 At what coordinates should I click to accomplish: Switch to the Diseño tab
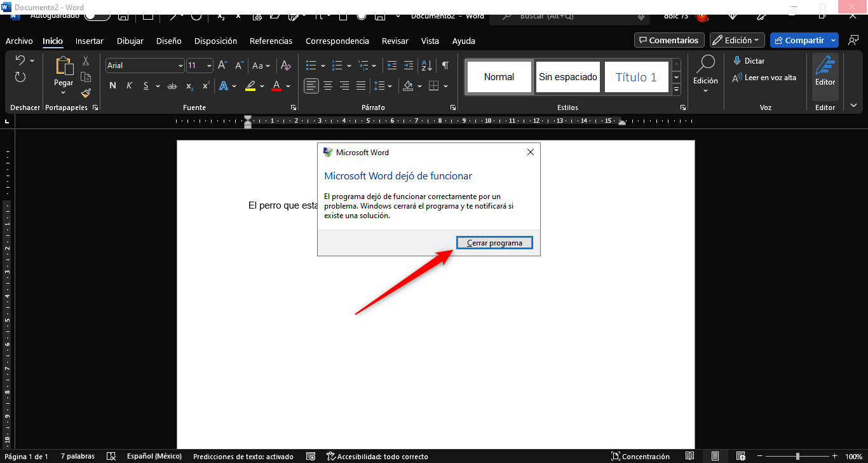click(x=168, y=41)
